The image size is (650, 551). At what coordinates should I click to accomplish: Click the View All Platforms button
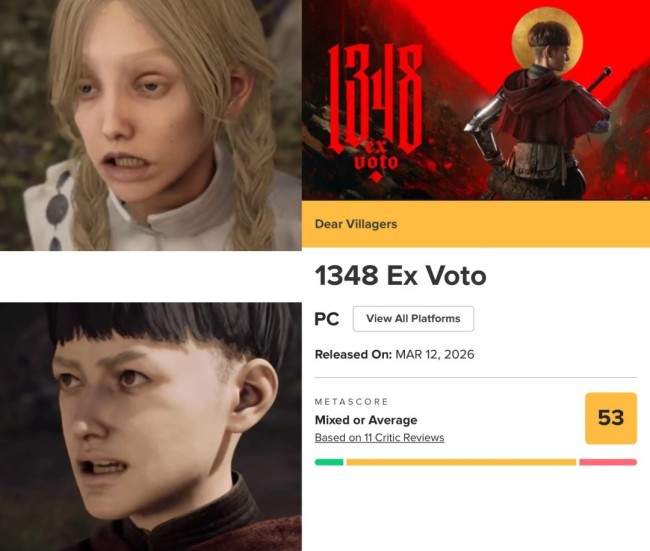413,318
